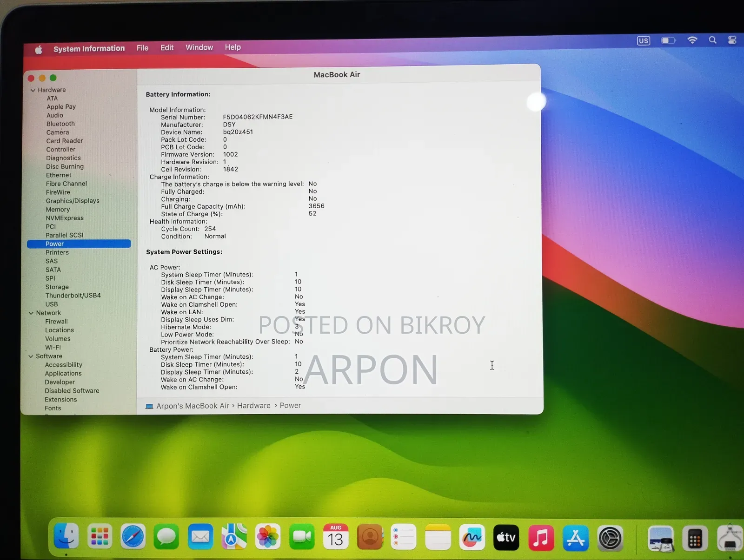Select Apple Pay in the sidebar

pyautogui.click(x=61, y=107)
